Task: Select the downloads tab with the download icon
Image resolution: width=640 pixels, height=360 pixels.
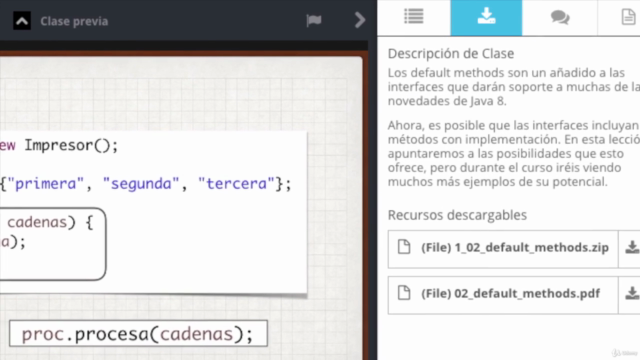Action: (486, 18)
